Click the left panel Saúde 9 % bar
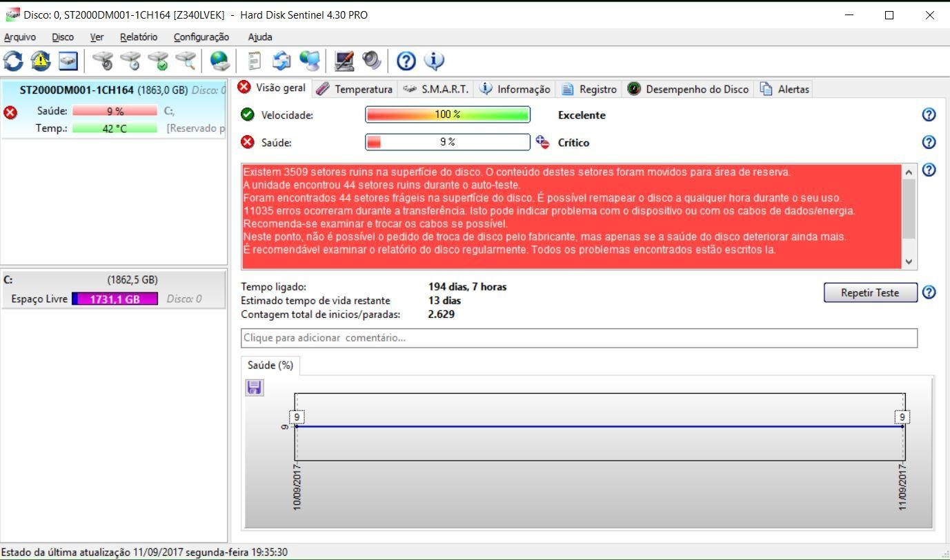The width and height of the screenshot is (950, 560). click(x=115, y=111)
